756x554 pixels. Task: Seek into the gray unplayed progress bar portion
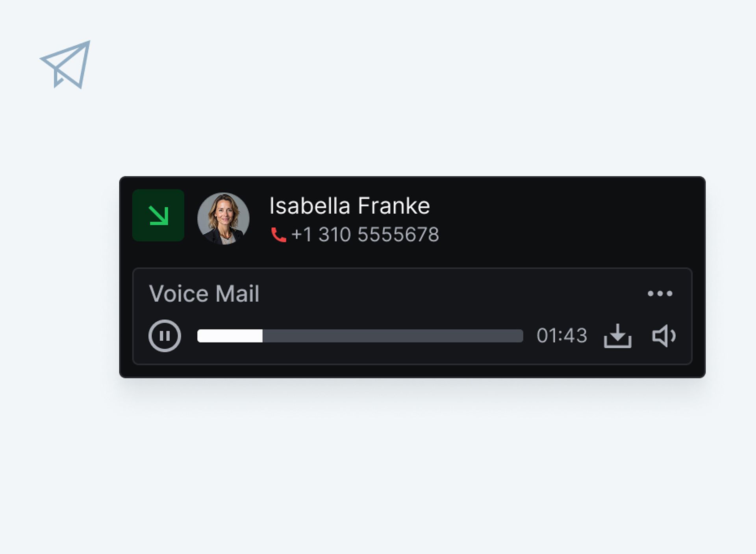point(393,336)
